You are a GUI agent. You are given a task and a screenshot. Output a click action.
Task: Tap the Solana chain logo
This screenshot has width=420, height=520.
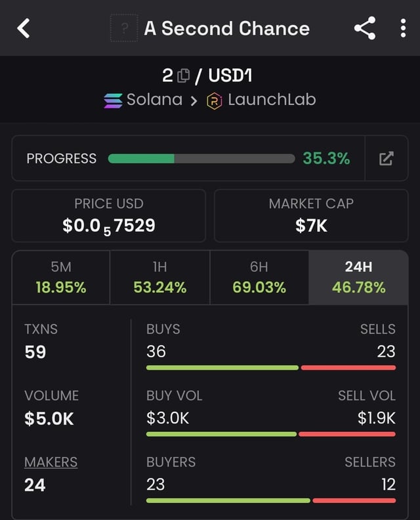click(113, 100)
